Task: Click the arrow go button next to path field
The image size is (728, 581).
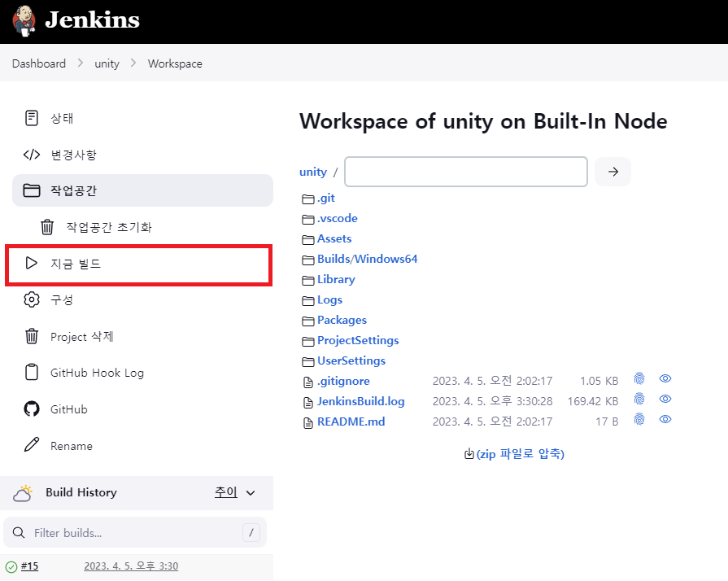Action: click(x=612, y=172)
